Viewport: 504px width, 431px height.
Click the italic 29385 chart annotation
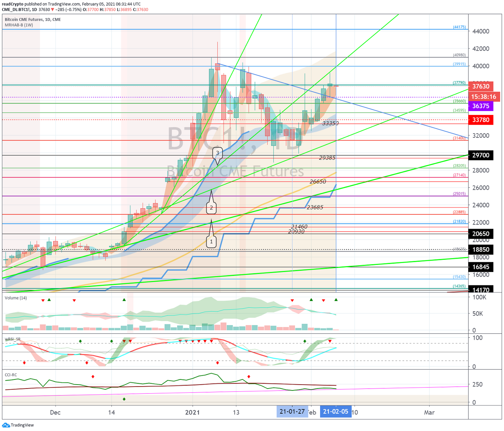click(x=327, y=158)
